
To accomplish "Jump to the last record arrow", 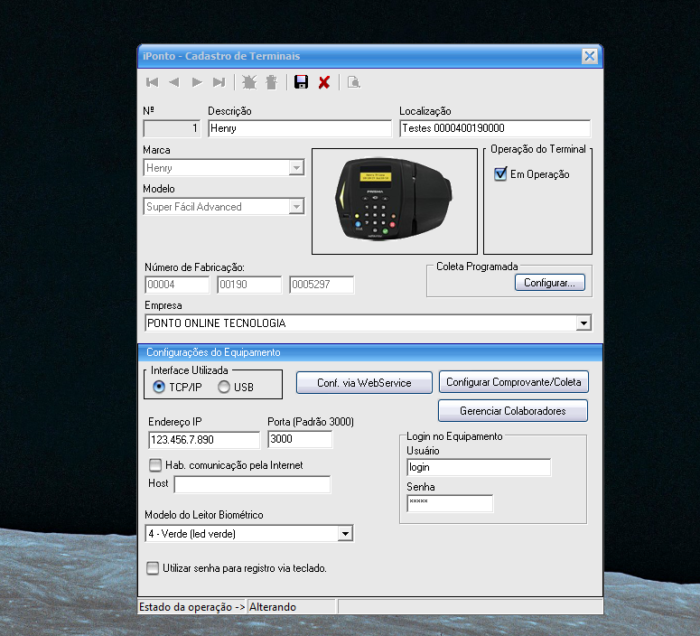I will 219,82.
